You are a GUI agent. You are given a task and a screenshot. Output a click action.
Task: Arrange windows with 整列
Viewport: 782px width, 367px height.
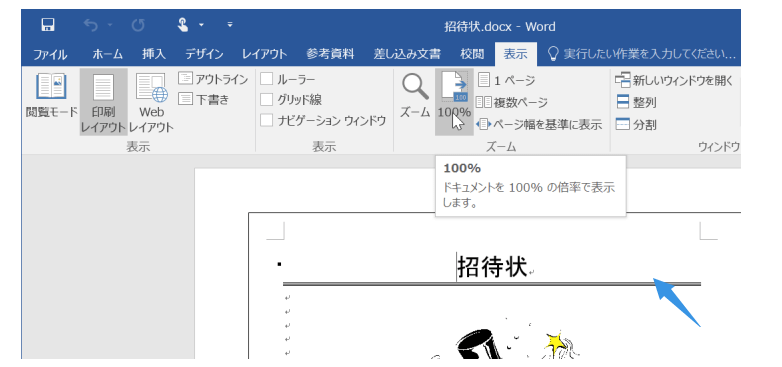point(636,102)
